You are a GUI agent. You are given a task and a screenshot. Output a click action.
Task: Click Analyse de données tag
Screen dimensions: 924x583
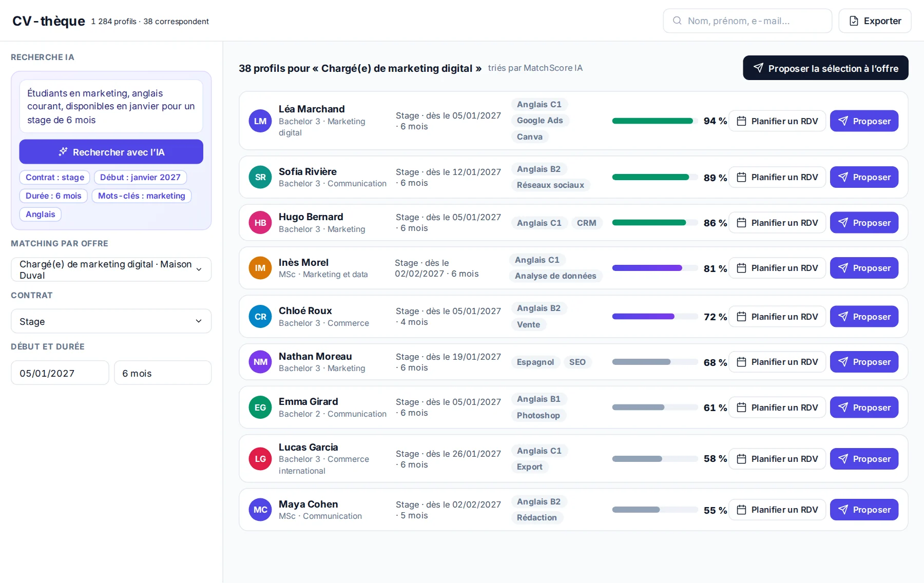coord(555,276)
